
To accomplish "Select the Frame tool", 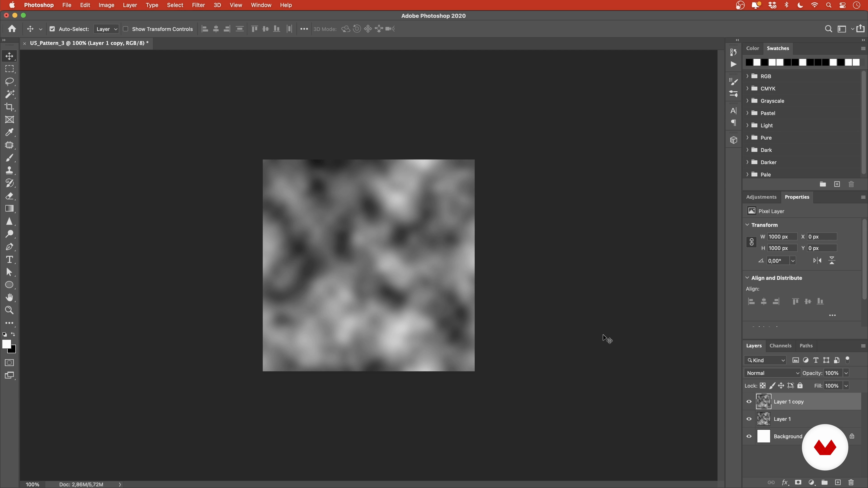I will [9, 120].
